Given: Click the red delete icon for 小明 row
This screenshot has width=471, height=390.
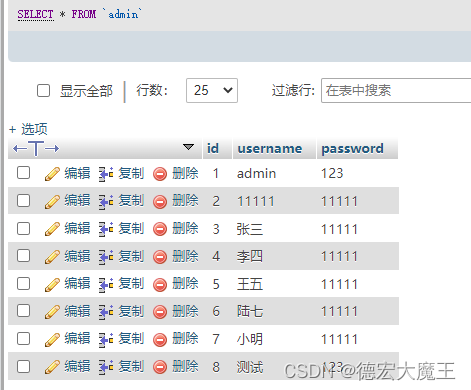Looking at the screenshot, I should click(x=160, y=340).
